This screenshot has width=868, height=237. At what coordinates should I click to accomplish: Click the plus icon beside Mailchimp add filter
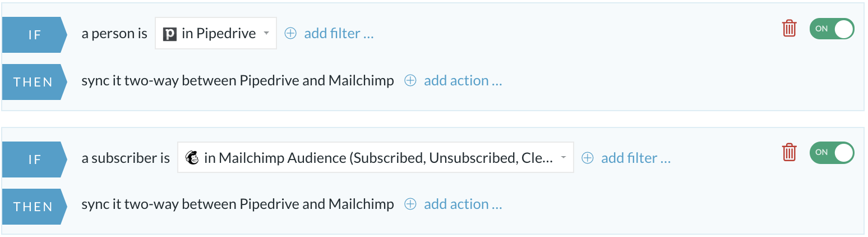pyautogui.click(x=587, y=158)
